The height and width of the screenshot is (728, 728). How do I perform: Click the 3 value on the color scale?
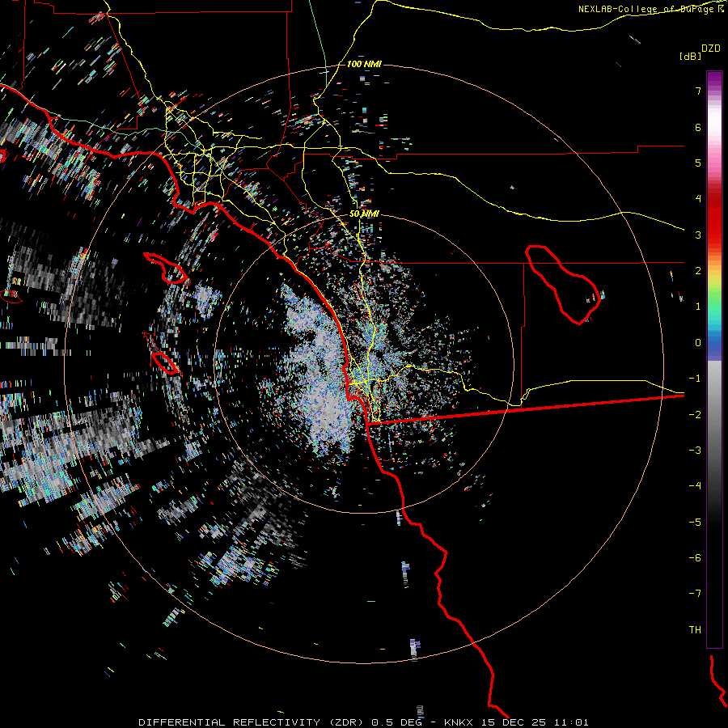coord(698,235)
